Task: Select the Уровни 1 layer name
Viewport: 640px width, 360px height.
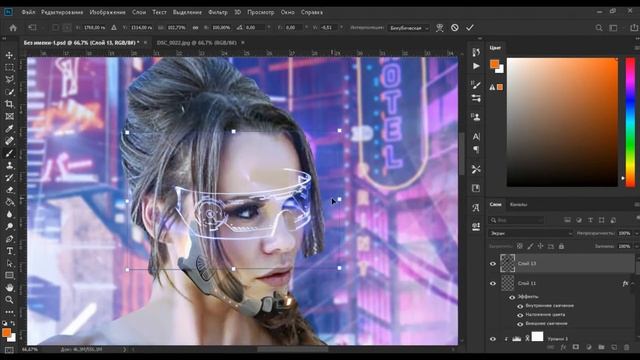Action: pos(558,339)
